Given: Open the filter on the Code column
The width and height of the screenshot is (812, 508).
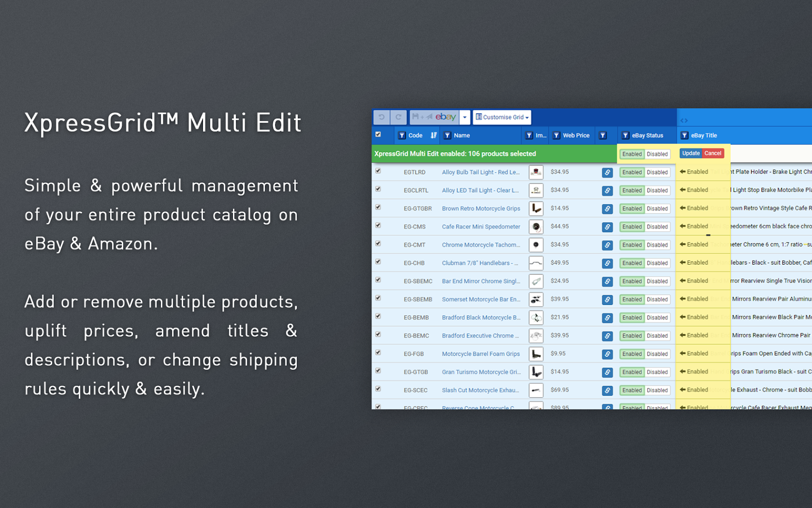Looking at the screenshot, I should 402,136.
